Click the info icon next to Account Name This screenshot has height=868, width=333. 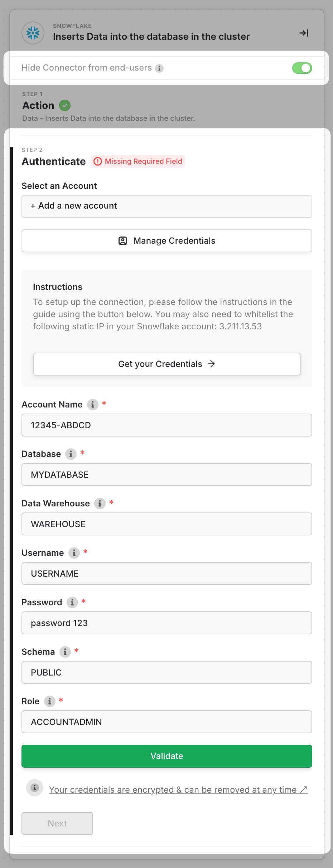click(93, 405)
